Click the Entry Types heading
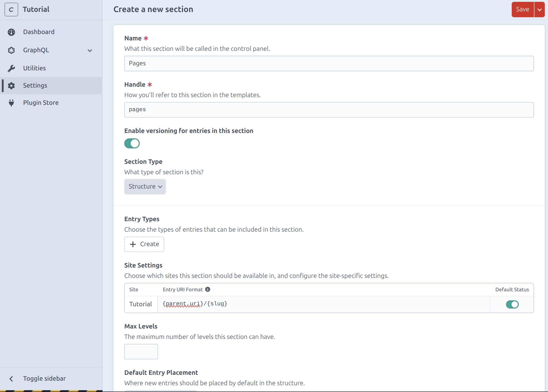The width and height of the screenshot is (548, 392). tap(142, 219)
